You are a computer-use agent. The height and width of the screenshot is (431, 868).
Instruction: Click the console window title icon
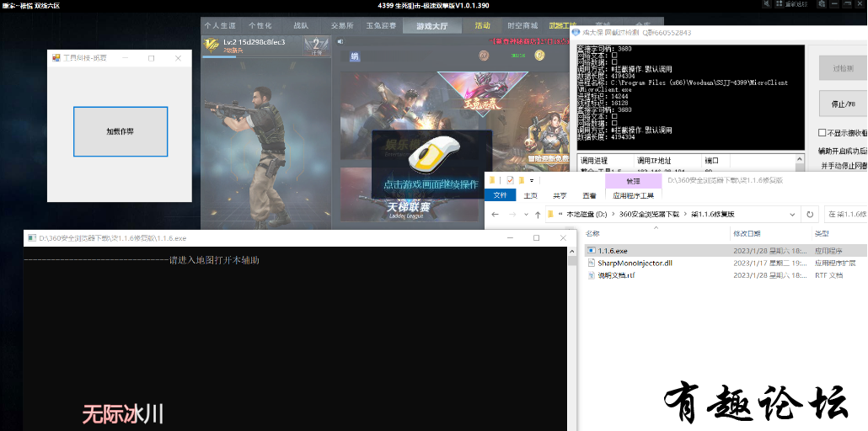(31, 238)
